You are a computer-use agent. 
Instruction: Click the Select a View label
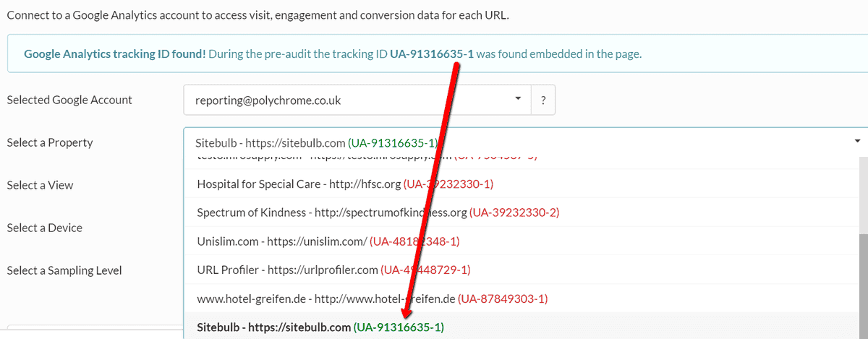tap(40, 185)
